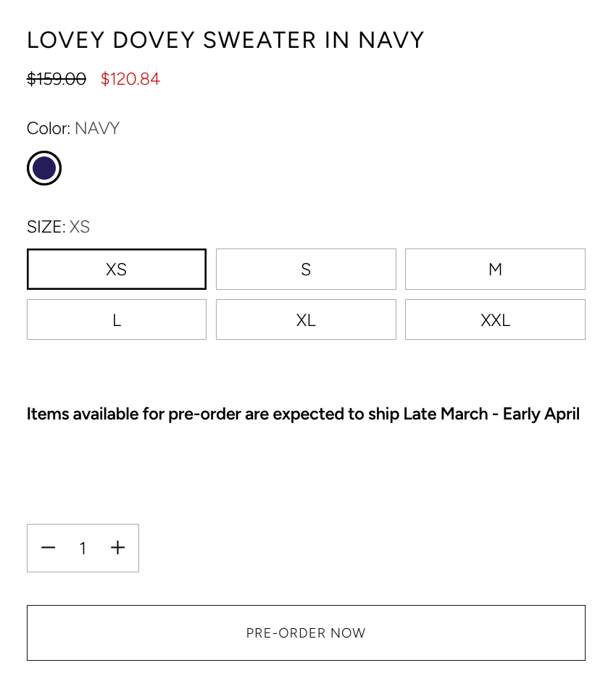Click the XS text beside SIZE label
Screen dimensions: 616x697
tap(80, 227)
